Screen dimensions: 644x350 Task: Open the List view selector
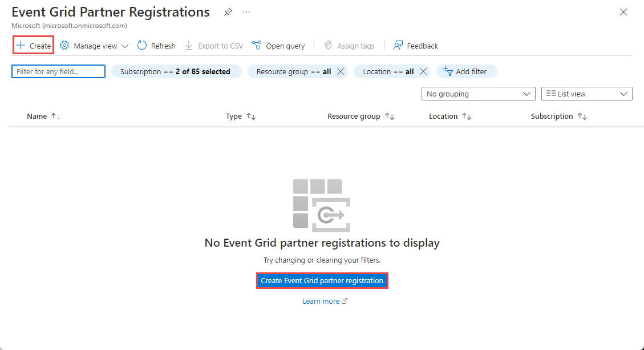tap(586, 93)
